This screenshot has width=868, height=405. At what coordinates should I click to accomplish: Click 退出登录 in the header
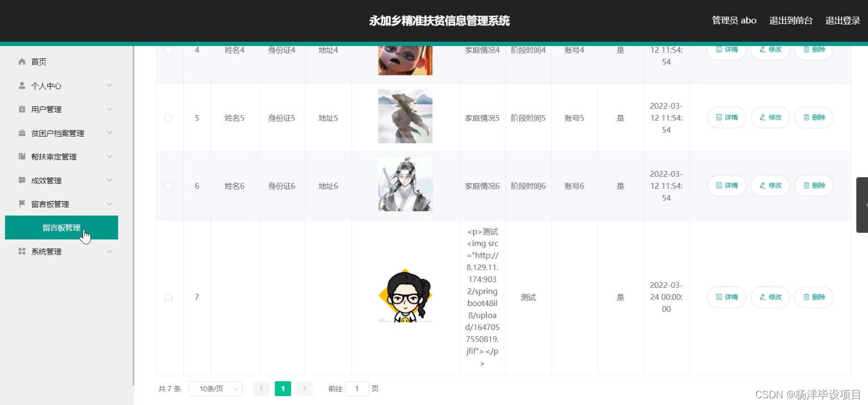click(842, 21)
